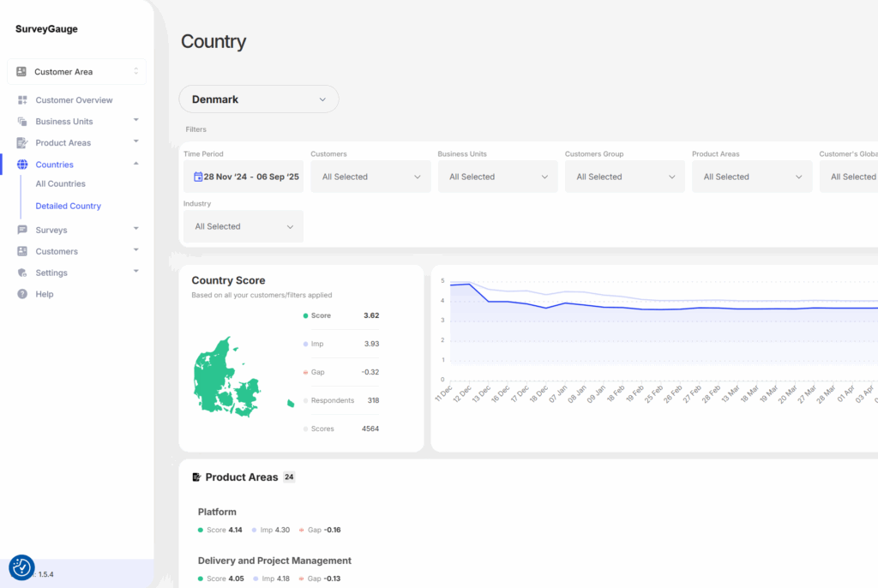Click the Customer Overview grid icon
This screenshot has height=588, width=878.
click(22, 100)
